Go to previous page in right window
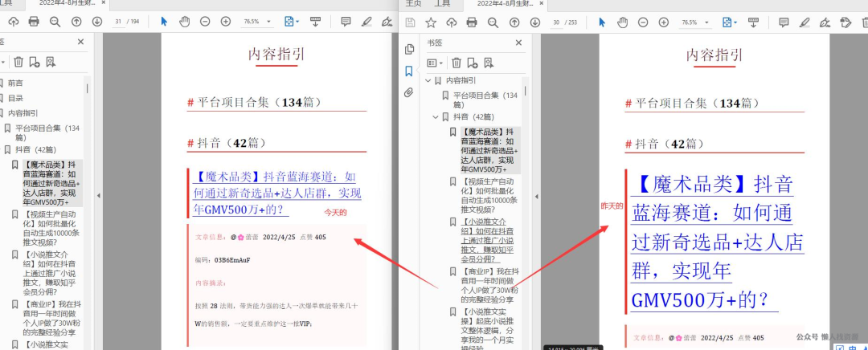Viewport: 868px width, 350px height. (x=514, y=22)
